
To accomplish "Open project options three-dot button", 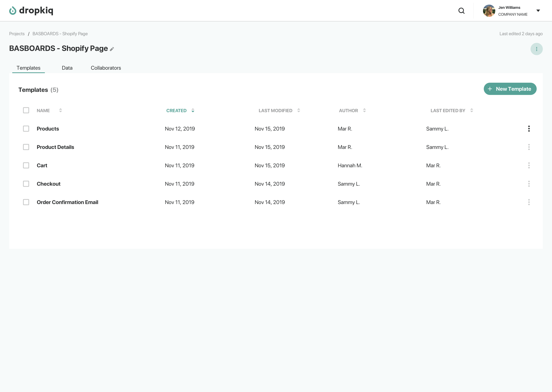I will pyautogui.click(x=536, y=49).
